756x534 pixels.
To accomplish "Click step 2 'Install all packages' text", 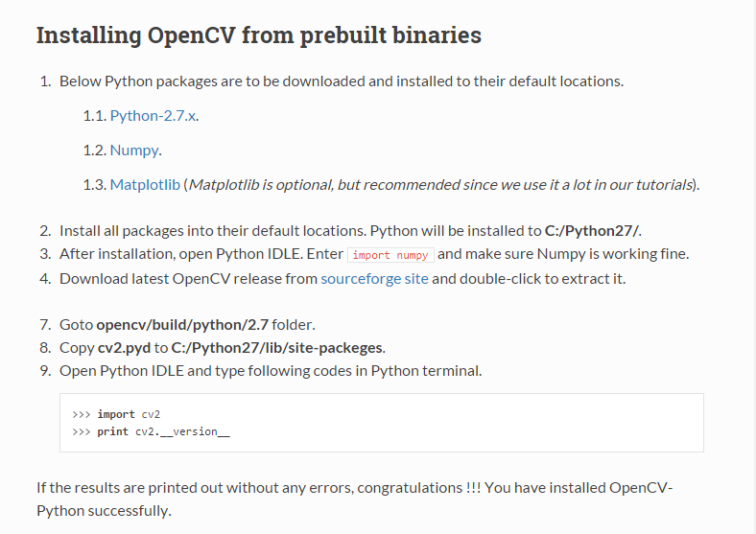I will [350, 231].
